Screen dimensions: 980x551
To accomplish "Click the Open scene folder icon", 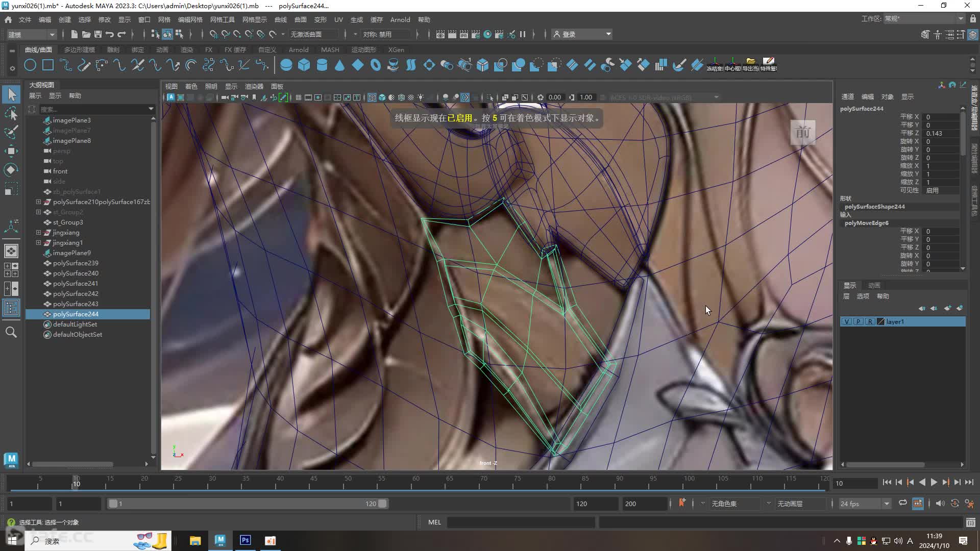I will pyautogui.click(x=86, y=34).
